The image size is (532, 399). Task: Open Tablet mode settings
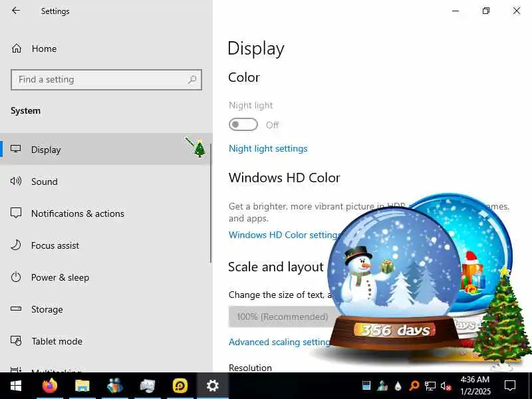[x=106, y=340]
